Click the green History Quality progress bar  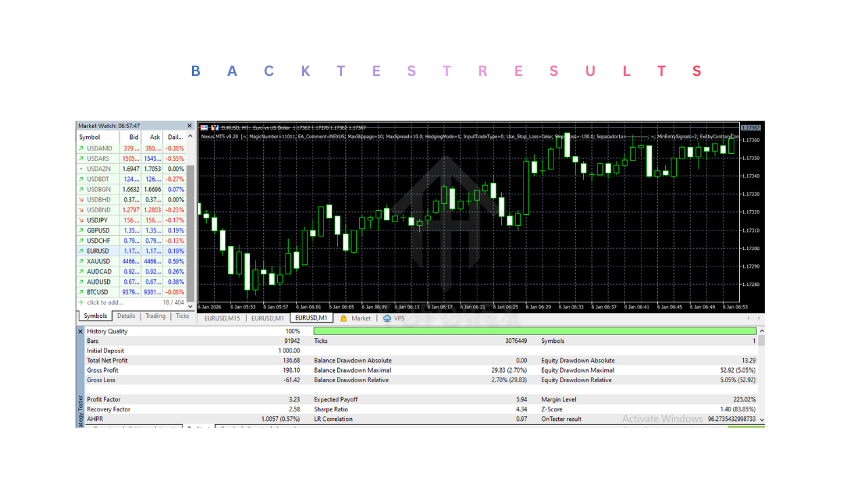click(x=534, y=331)
